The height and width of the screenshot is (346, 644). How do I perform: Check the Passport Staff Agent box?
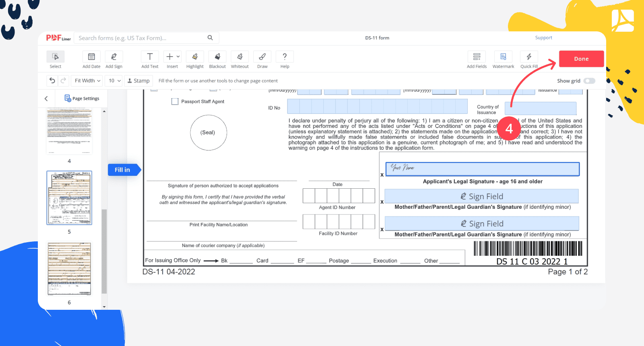point(175,101)
